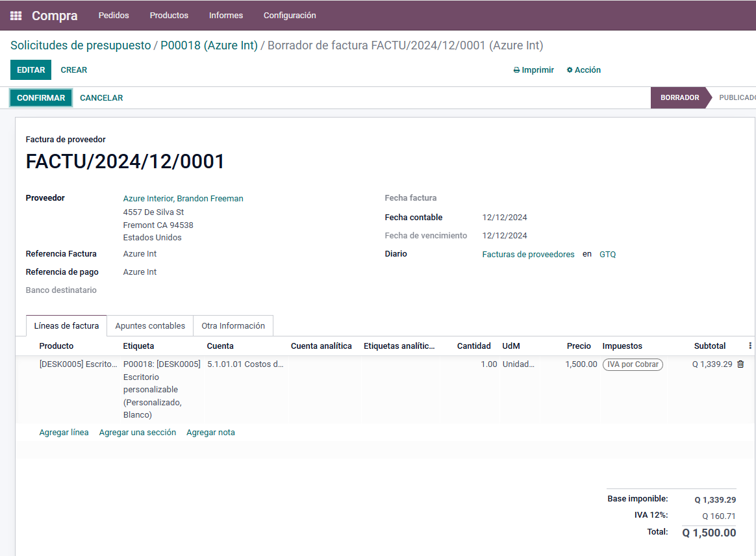Cancel the invoice with CANCELAR
Viewport: 756px width, 556px height.
tap(101, 98)
